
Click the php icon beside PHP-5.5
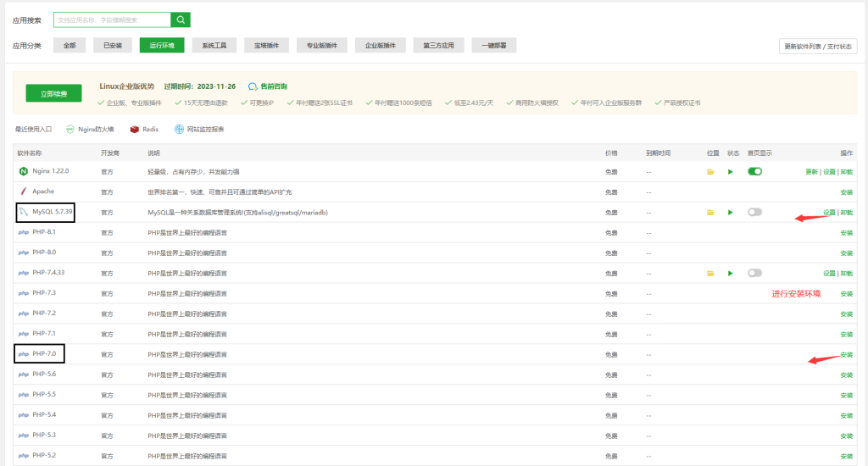[23, 395]
